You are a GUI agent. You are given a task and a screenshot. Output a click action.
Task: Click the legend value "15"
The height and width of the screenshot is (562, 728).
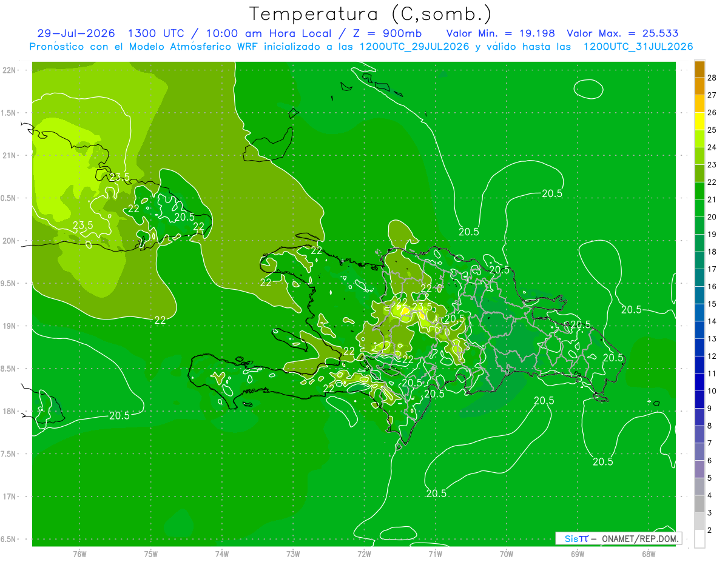pos(712,304)
